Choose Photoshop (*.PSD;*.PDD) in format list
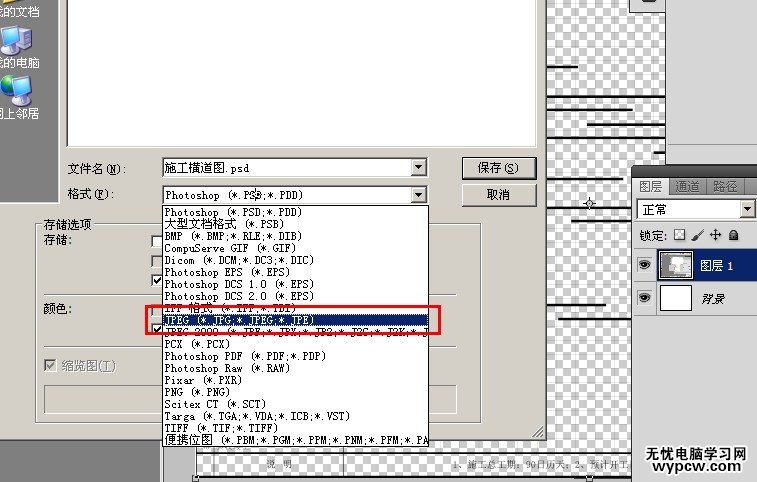Screen dimensions: 757x482 [295, 212]
